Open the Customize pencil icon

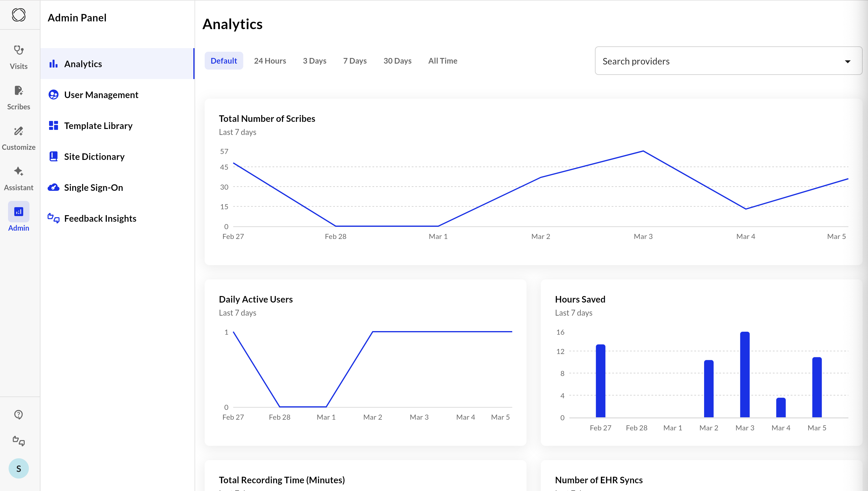click(x=18, y=131)
